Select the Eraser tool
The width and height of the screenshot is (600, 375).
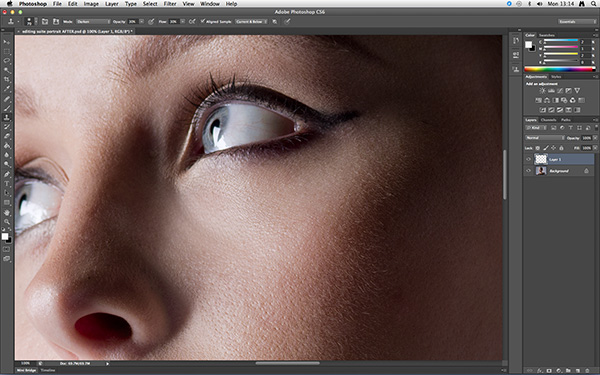7,136
